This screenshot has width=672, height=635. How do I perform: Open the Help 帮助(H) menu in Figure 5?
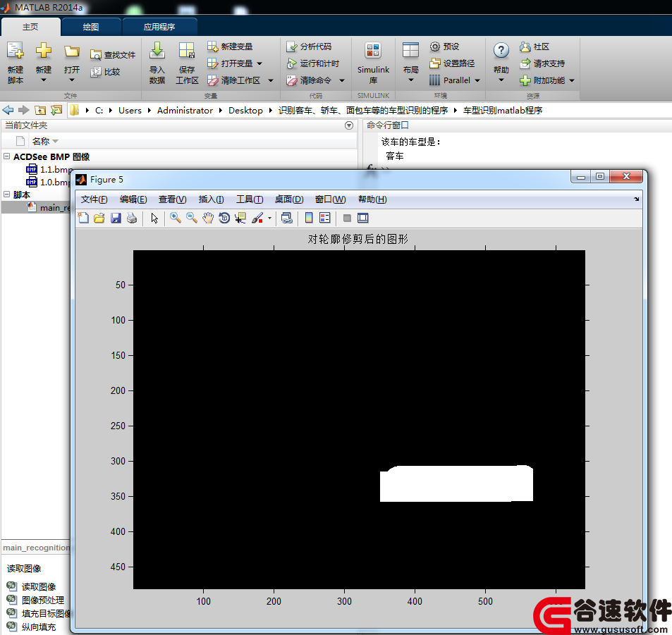click(372, 199)
